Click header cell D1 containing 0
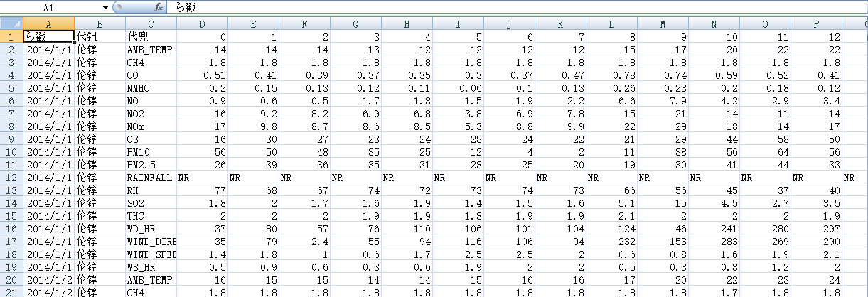The width and height of the screenshot is (868, 297). coord(202,36)
